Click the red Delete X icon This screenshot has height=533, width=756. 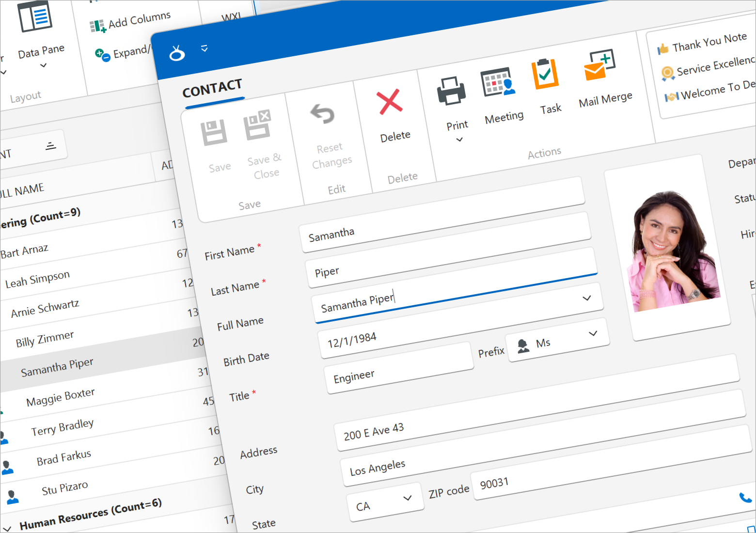click(x=390, y=101)
